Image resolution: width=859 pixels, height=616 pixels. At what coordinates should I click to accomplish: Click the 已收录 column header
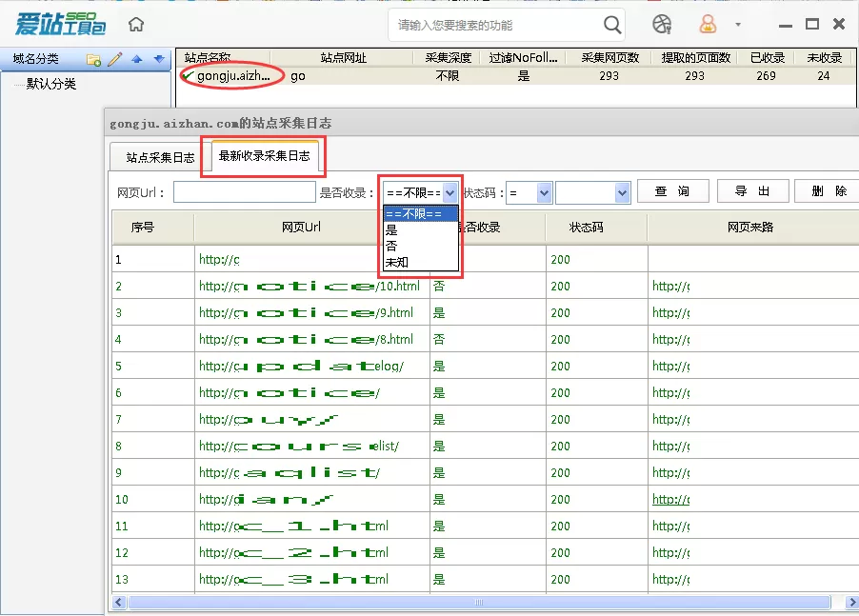767,57
